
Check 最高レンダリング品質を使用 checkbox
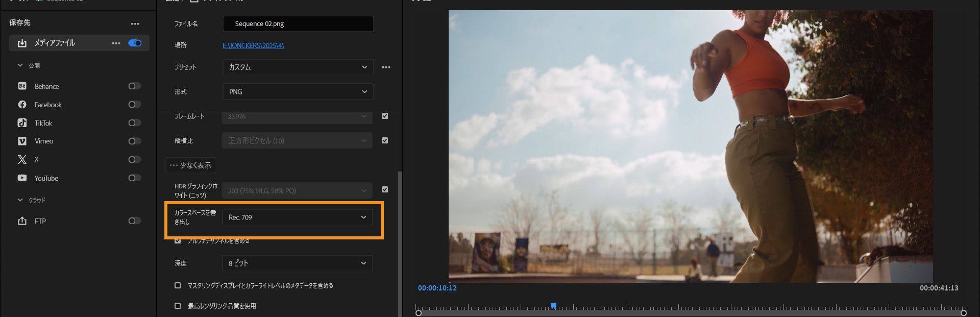coord(178,306)
